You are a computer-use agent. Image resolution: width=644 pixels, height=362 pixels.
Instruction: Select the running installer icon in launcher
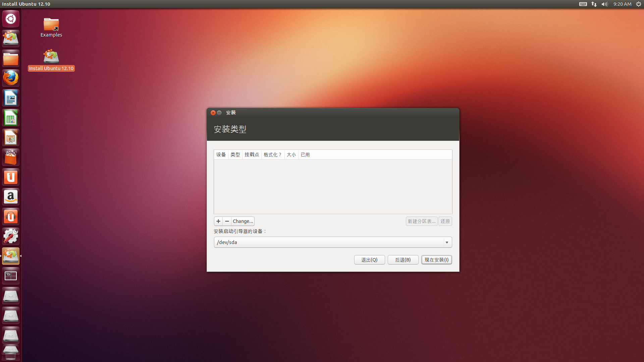pos(11,256)
